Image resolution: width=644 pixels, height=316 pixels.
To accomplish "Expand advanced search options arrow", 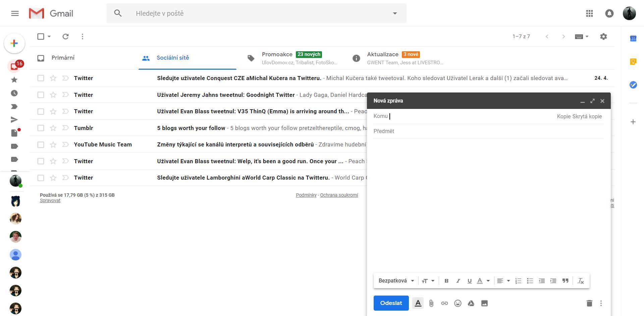I will click(x=395, y=13).
